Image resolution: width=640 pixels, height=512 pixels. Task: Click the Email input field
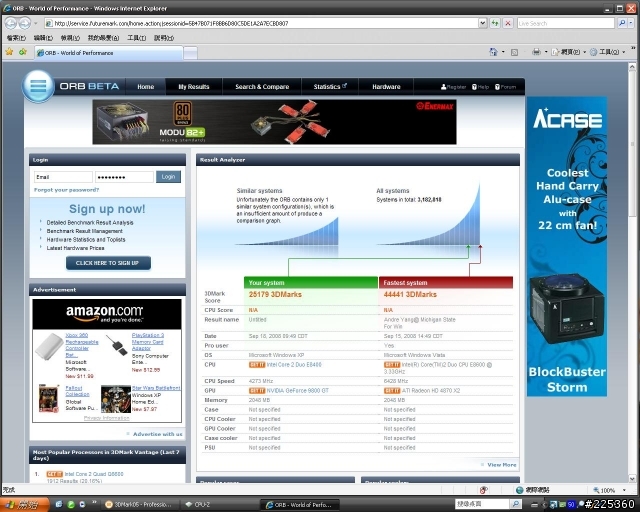tap(63, 177)
